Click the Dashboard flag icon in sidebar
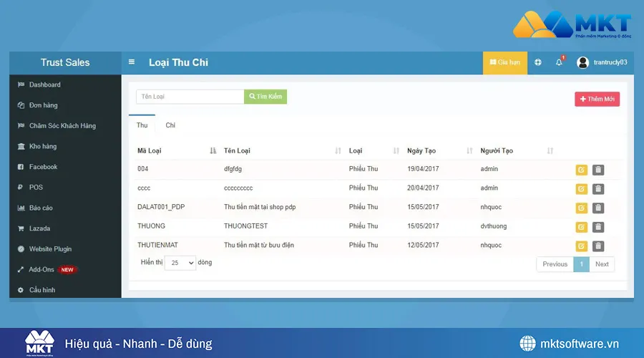The height and width of the screenshot is (358, 644). (x=21, y=84)
